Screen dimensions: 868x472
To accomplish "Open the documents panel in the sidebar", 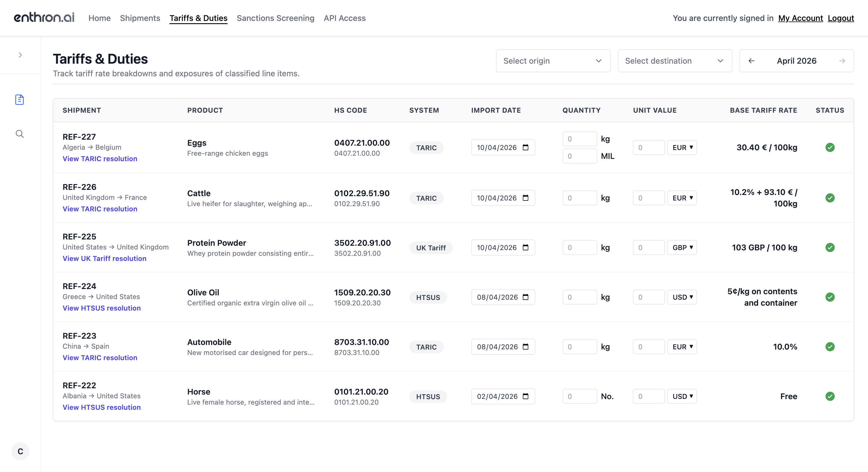I will click(x=20, y=100).
